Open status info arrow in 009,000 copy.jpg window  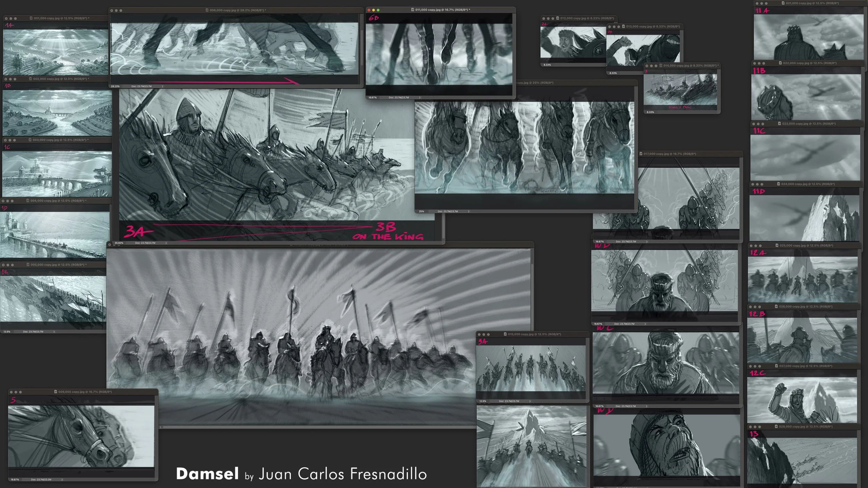coord(62,480)
